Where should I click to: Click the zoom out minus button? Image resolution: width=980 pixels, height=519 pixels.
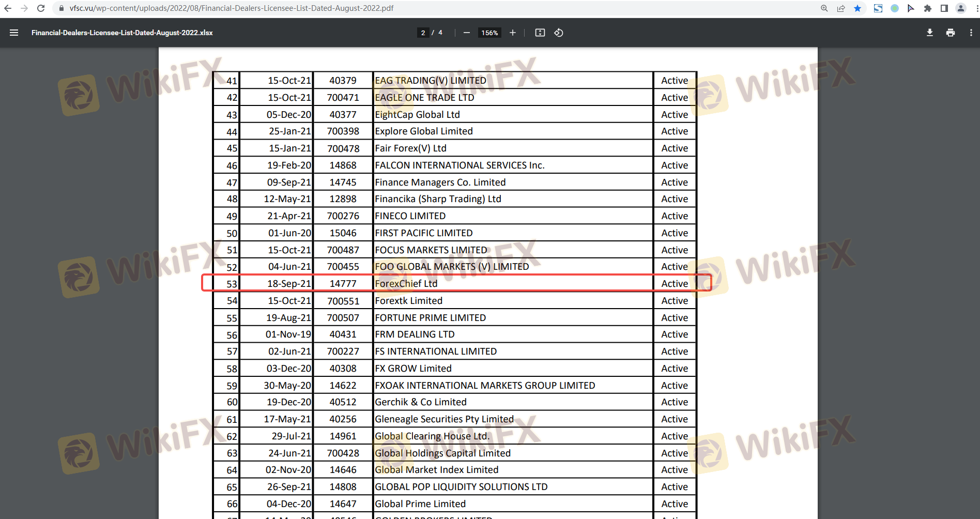point(467,33)
